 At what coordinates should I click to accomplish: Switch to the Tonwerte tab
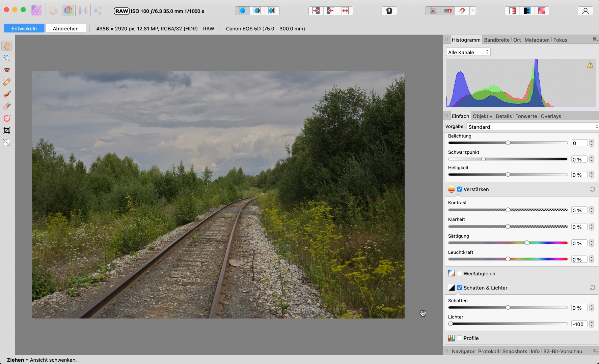tap(526, 116)
